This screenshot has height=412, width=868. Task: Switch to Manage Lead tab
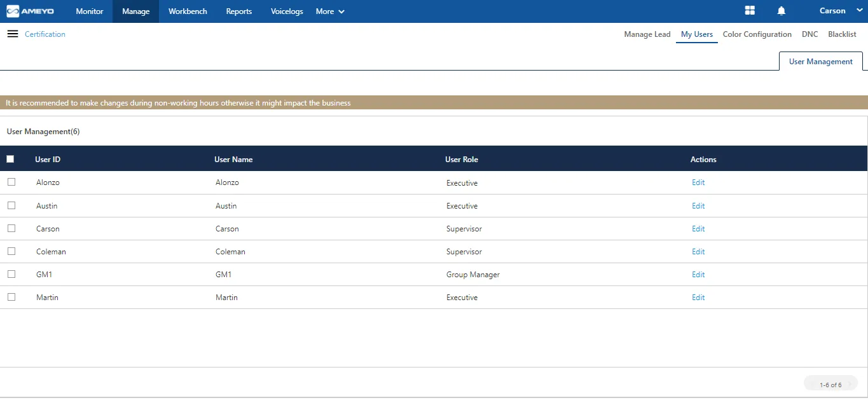point(647,34)
